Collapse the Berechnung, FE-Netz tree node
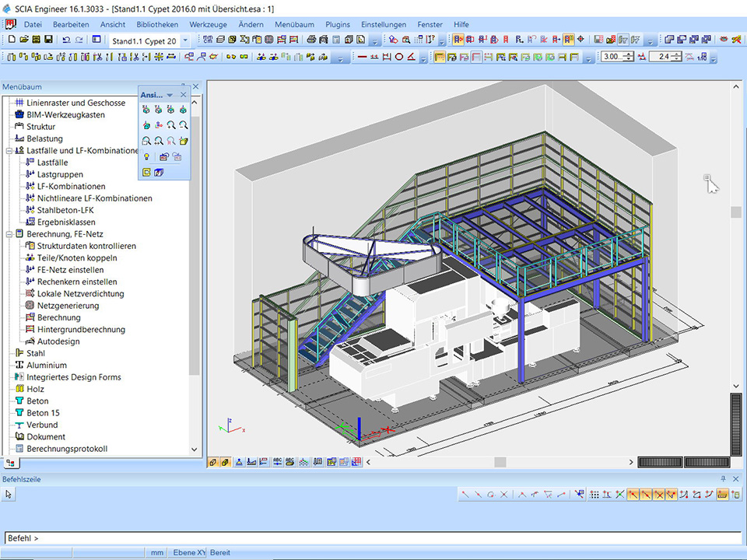This screenshot has height=560, width=747. click(x=9, y=234)
